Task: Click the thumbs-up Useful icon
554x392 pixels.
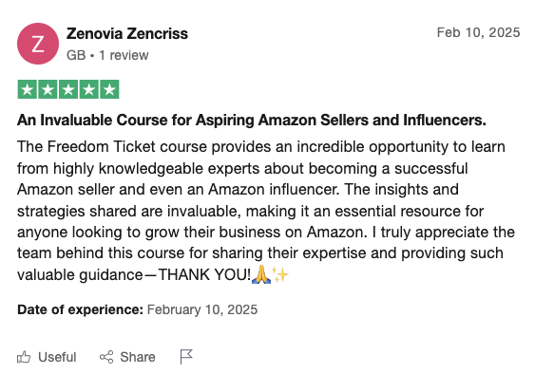Action: (24, 357)
